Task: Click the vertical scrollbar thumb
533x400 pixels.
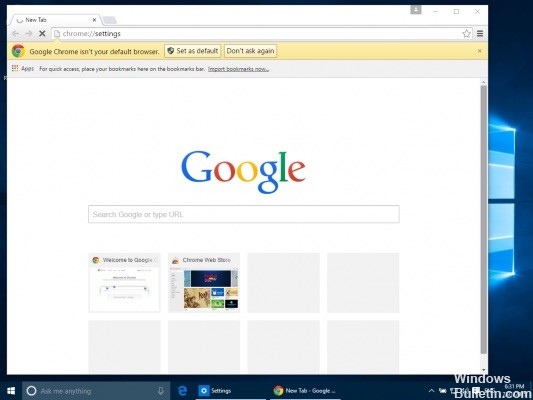Action: [484, 220]
